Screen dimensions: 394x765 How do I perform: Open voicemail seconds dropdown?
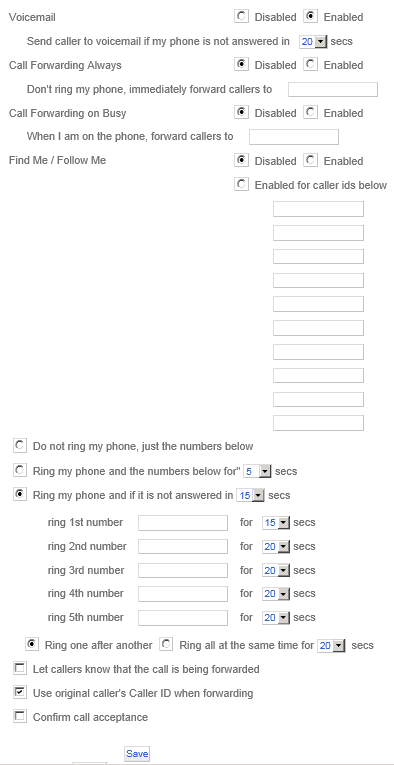(x=313, y=42)
